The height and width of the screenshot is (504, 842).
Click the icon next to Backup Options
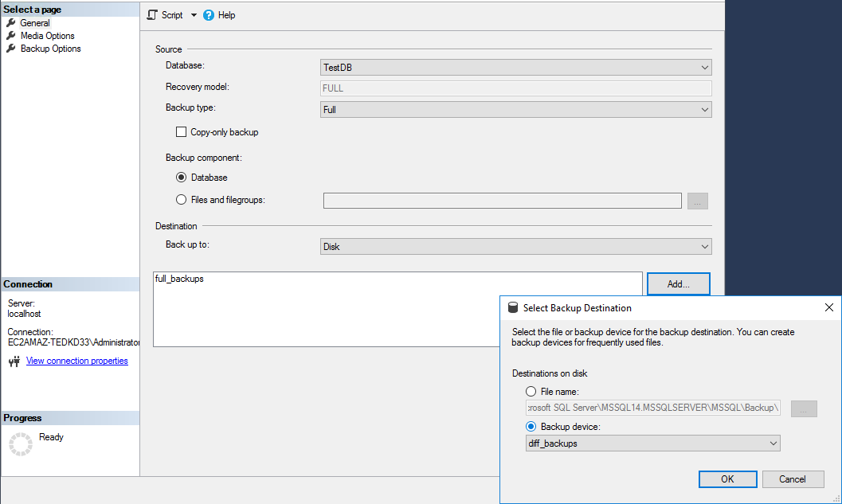(x=10, y=48)
